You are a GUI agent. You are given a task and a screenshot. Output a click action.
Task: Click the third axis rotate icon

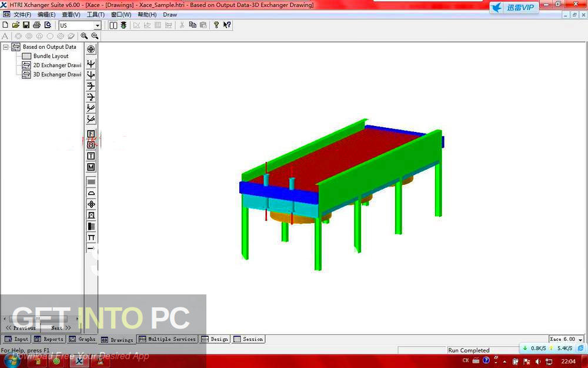tap(91, 86)
